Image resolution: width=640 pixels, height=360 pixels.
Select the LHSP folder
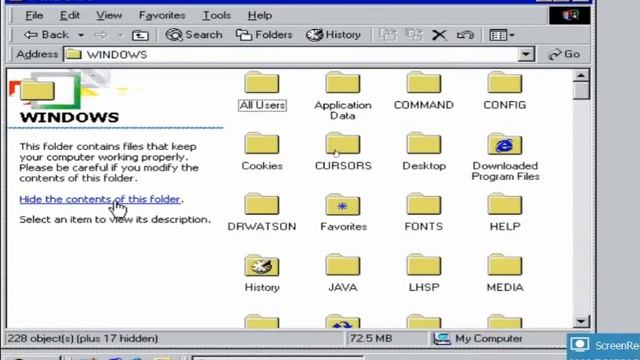[x=424, y=273]
